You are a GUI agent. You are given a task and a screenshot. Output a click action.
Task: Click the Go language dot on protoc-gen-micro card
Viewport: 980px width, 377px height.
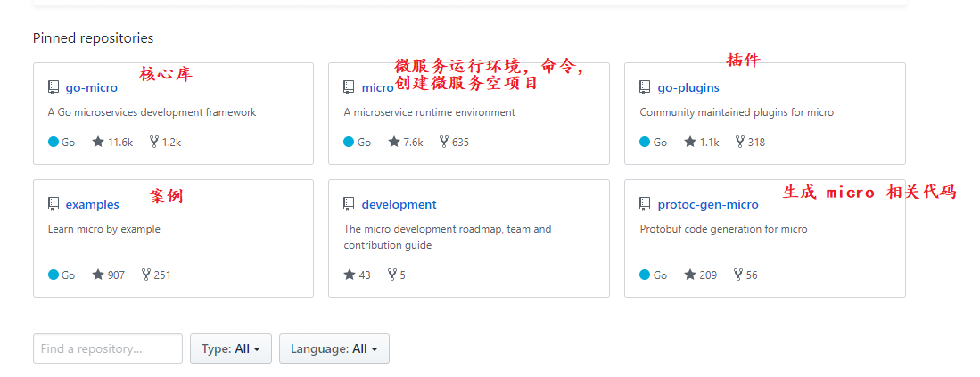click(646, 275)
